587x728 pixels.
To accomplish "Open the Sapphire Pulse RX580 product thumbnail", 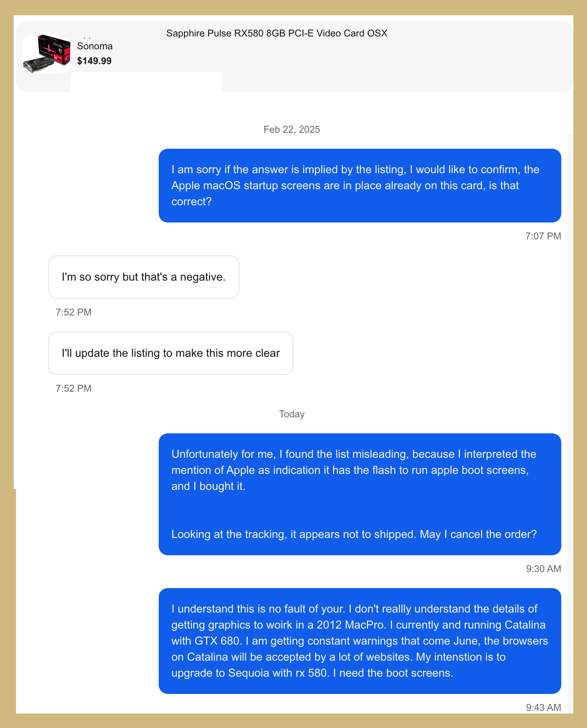I will [x=47, y=54].
